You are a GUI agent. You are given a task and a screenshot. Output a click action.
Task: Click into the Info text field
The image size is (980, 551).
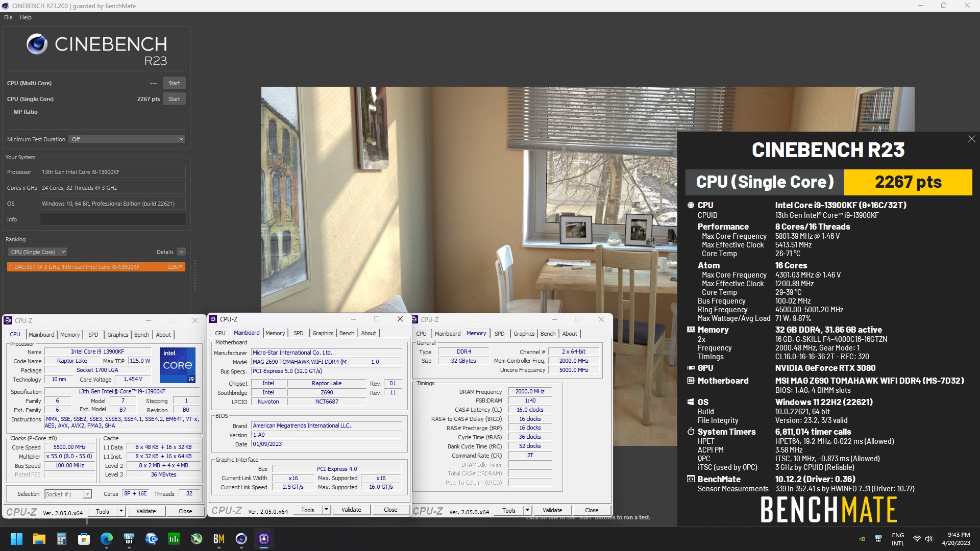pos(113,219)
